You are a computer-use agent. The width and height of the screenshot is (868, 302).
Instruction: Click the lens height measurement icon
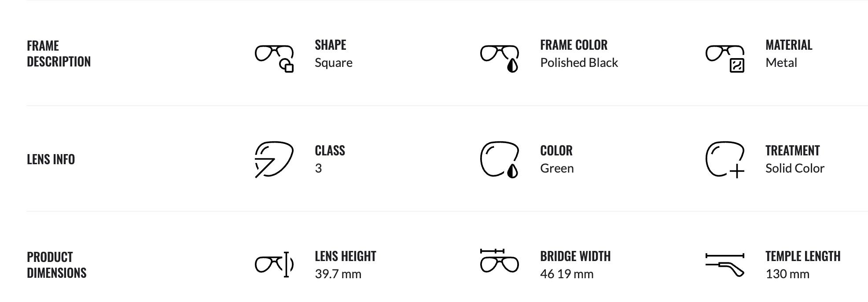coord(274,265)
